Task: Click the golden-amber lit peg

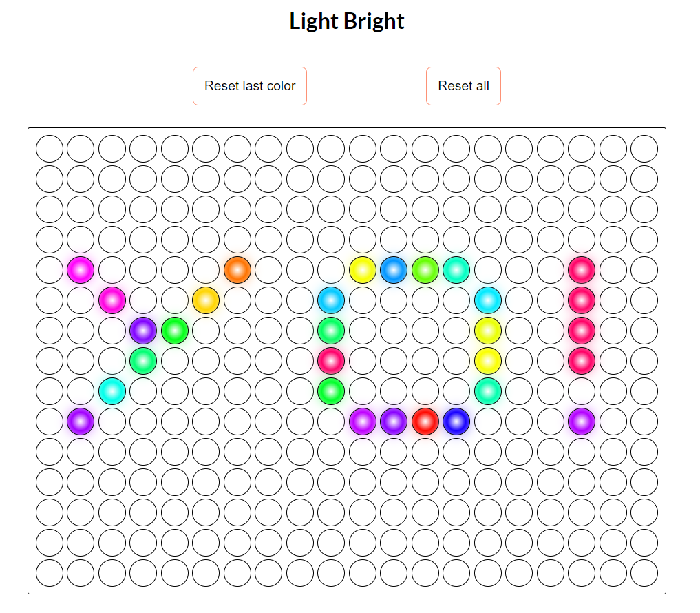Action: click(206, 300)
